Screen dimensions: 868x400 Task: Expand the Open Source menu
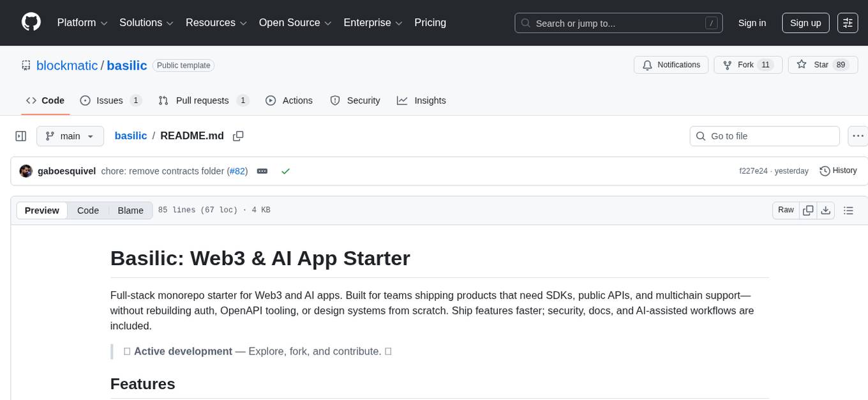click(295, 23)
